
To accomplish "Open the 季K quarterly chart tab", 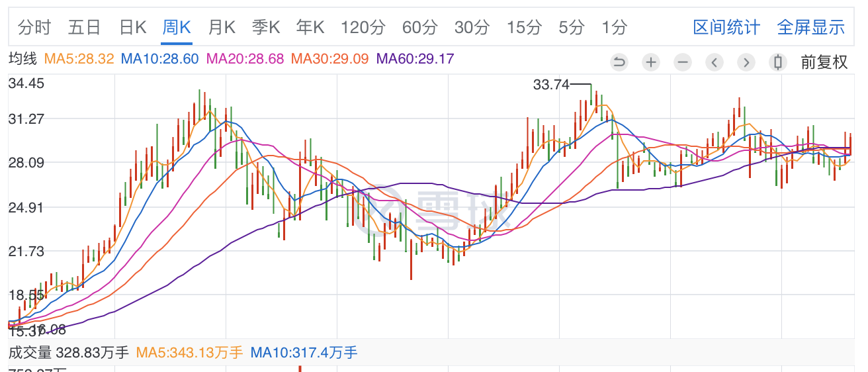I will (x=266, y=27).
